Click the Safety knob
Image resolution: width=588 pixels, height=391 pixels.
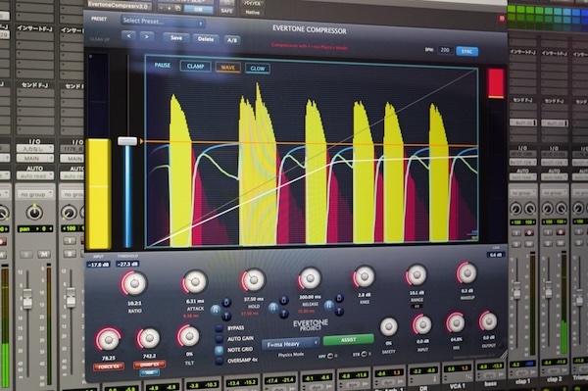(388, 327)
